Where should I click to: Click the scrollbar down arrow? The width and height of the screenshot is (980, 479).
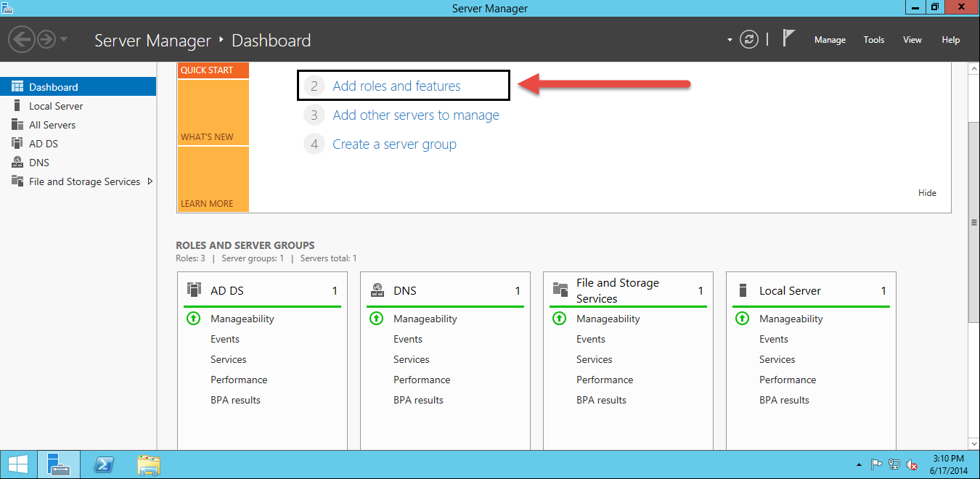click(x=973, y=443)
